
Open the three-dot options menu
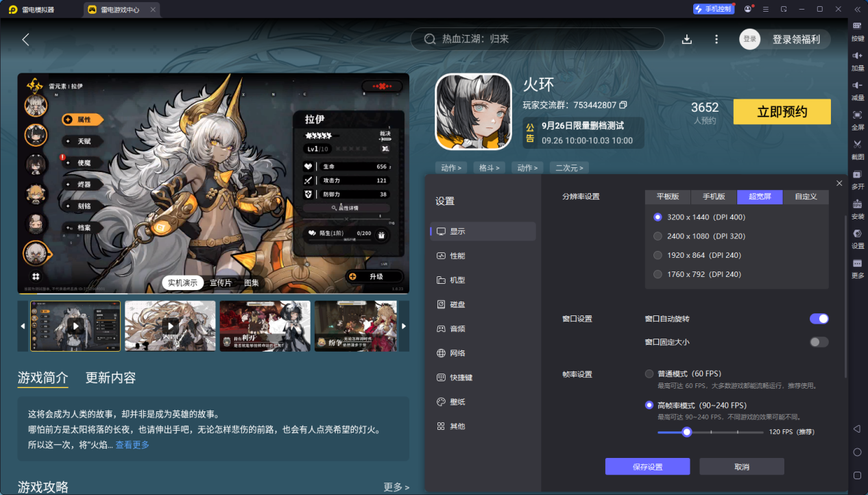[x=716, y=40]
